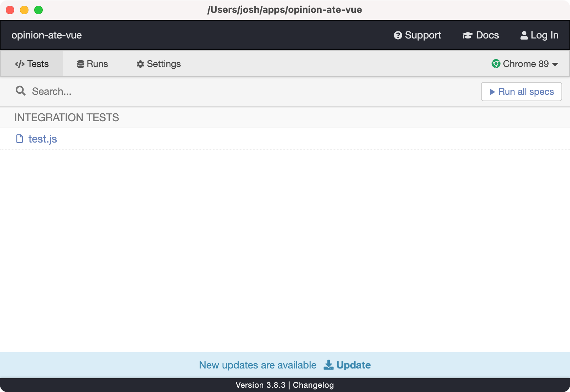Open the Tests tab
570x392 pixels.
pos(32,64)
